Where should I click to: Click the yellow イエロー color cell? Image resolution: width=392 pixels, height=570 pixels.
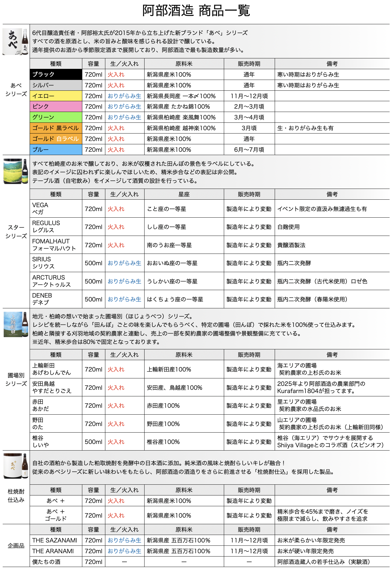56,96
